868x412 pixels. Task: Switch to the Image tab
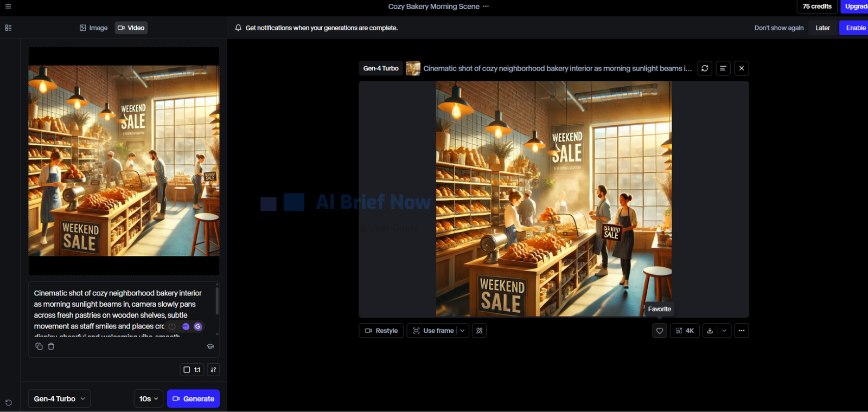click(94, 28)
